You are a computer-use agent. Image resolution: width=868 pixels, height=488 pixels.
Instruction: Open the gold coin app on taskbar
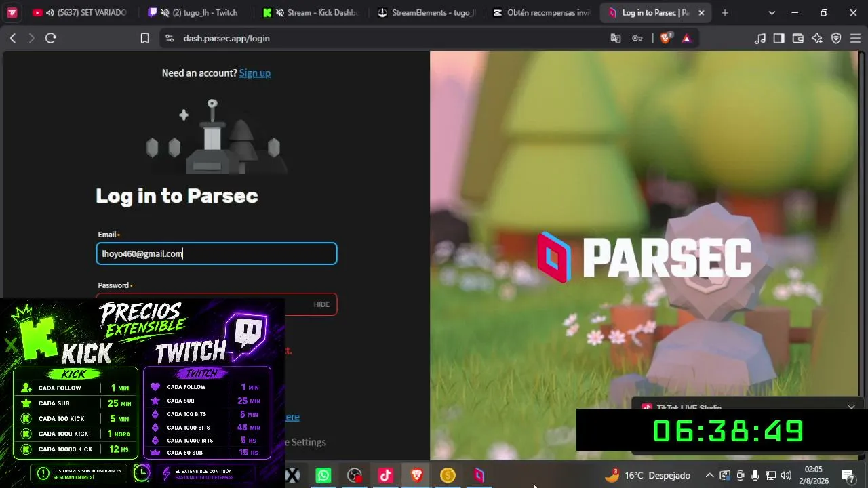tap(448, 475)
